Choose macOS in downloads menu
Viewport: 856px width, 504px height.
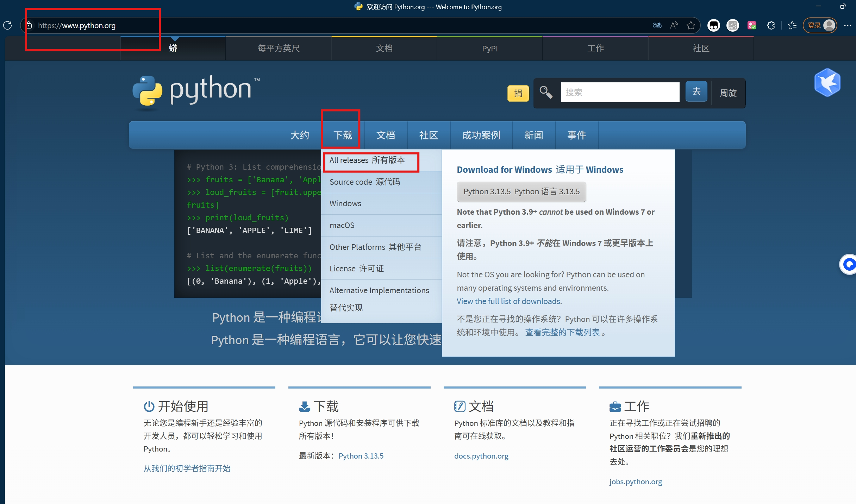(x=381, y=225)
